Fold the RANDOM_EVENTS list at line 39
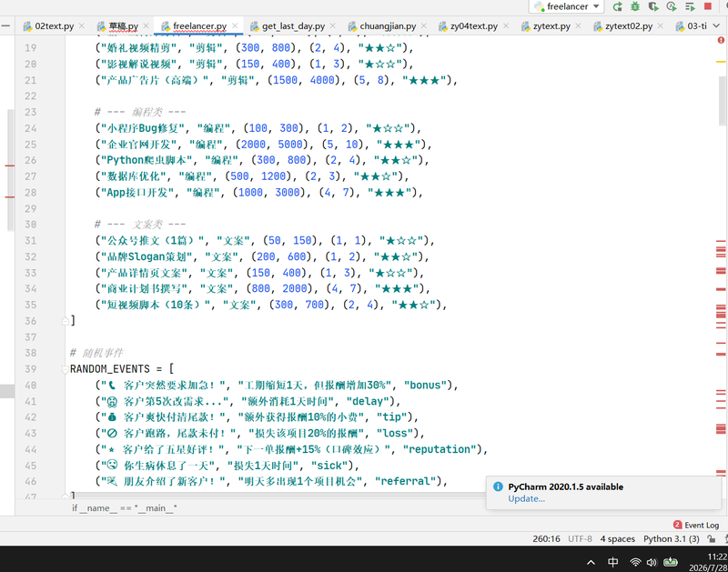 pos(65,369)
